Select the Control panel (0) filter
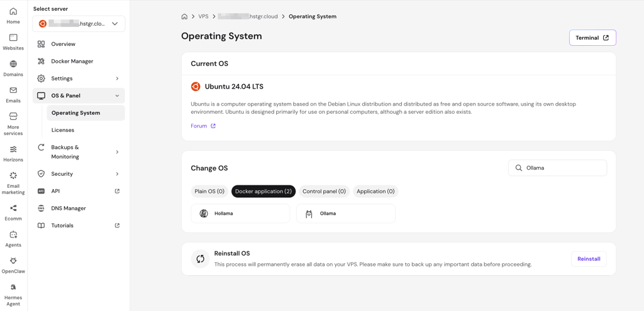The height and width of the screenshot is (311, 644). (324, 191)
